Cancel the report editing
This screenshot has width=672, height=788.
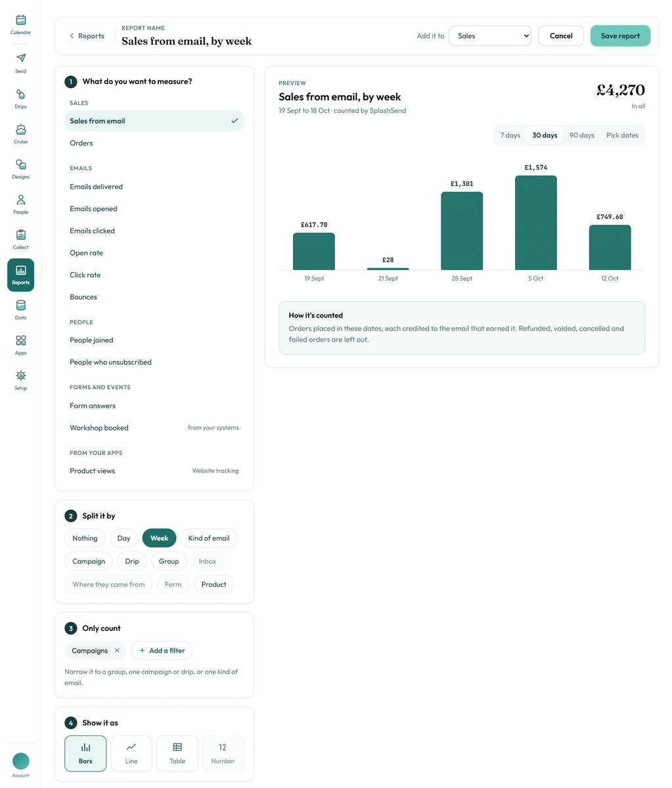(x=561, y=35)
